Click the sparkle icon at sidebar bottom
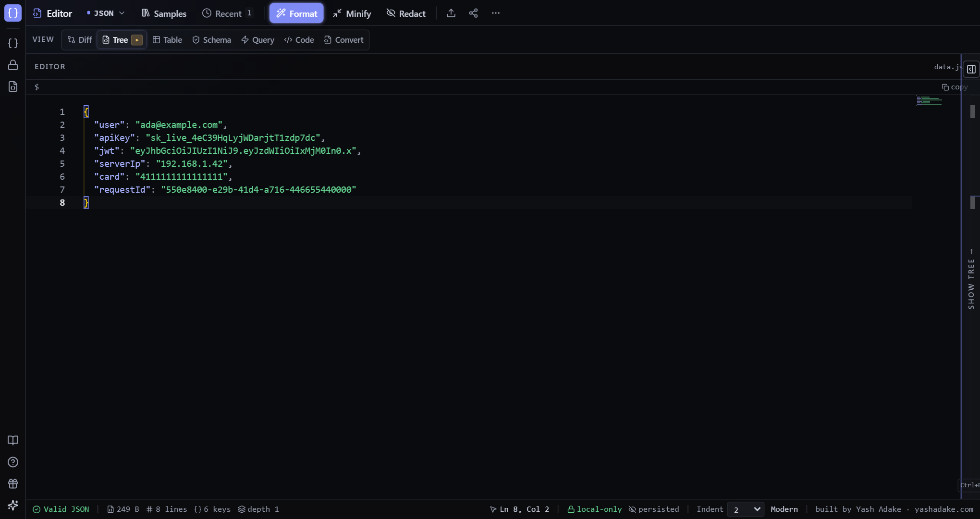 [13, 505]
